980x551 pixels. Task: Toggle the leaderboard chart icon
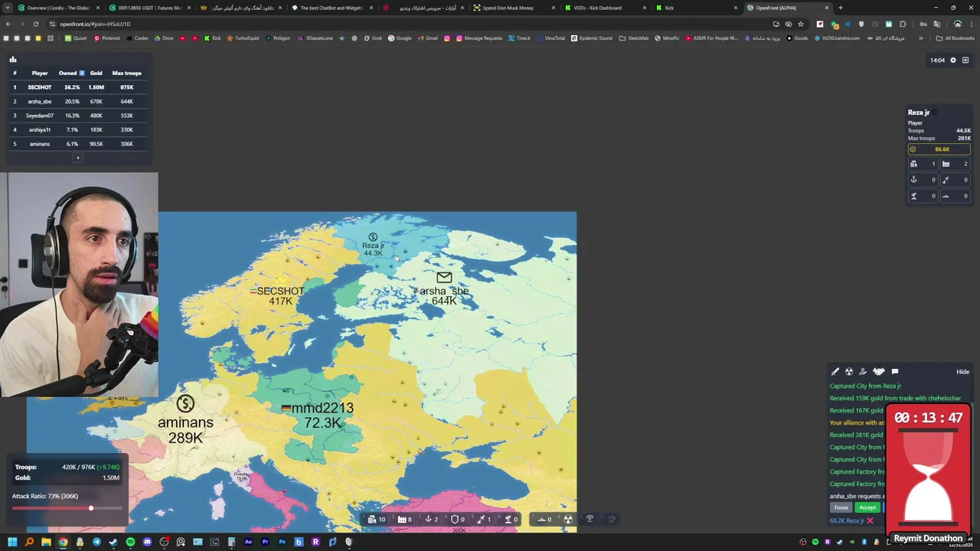tap(13, 59)
